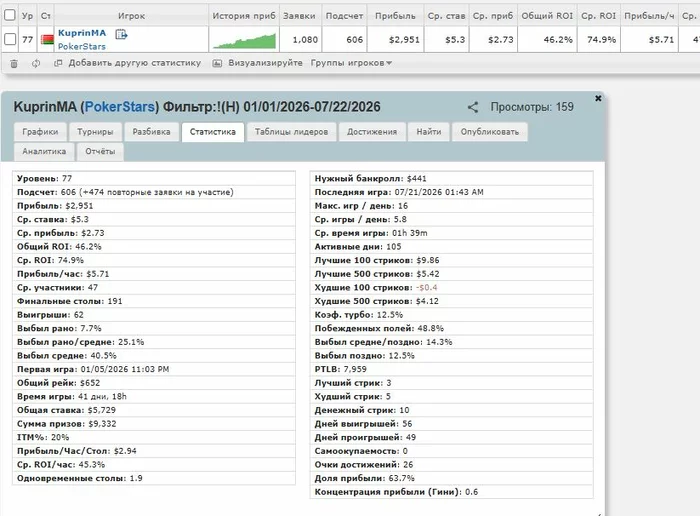
Task: Click Добавить другую статистику link
Action: (134, 63)
